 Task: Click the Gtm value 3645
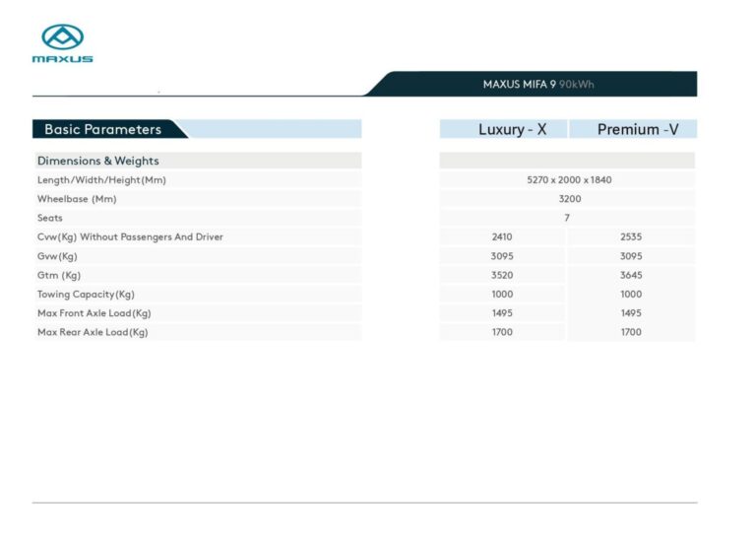click(631, 275)
